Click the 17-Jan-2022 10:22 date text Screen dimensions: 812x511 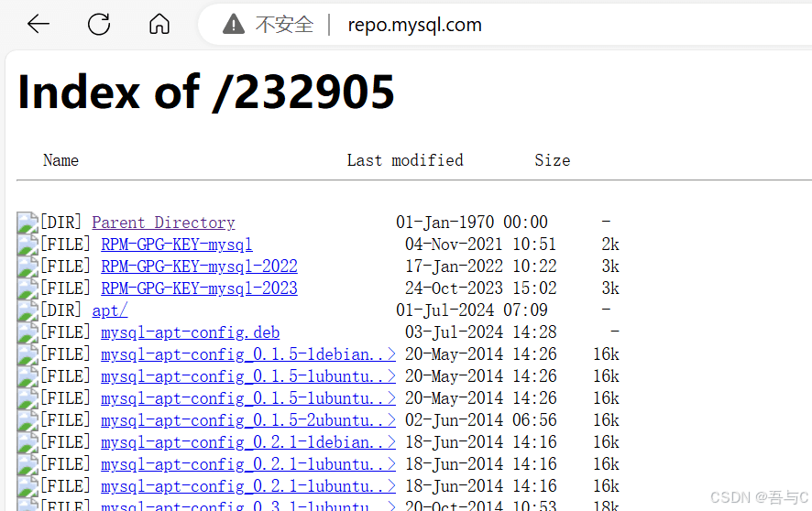(480, 266)
